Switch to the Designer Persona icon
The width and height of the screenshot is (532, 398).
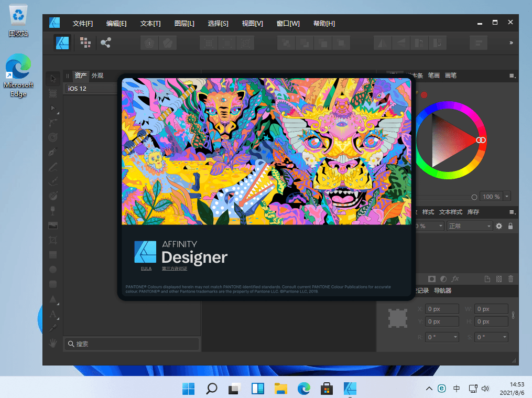pos(62,43)
